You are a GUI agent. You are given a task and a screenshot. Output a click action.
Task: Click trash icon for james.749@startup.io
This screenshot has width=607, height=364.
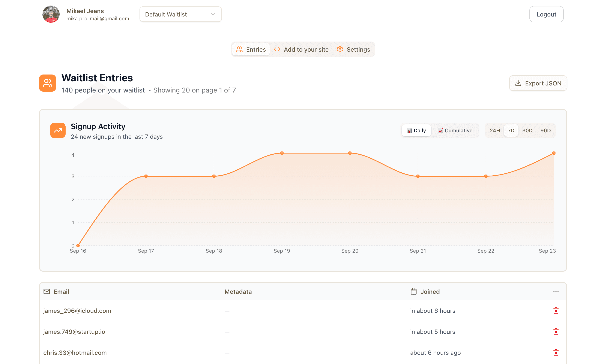(556, 332)
